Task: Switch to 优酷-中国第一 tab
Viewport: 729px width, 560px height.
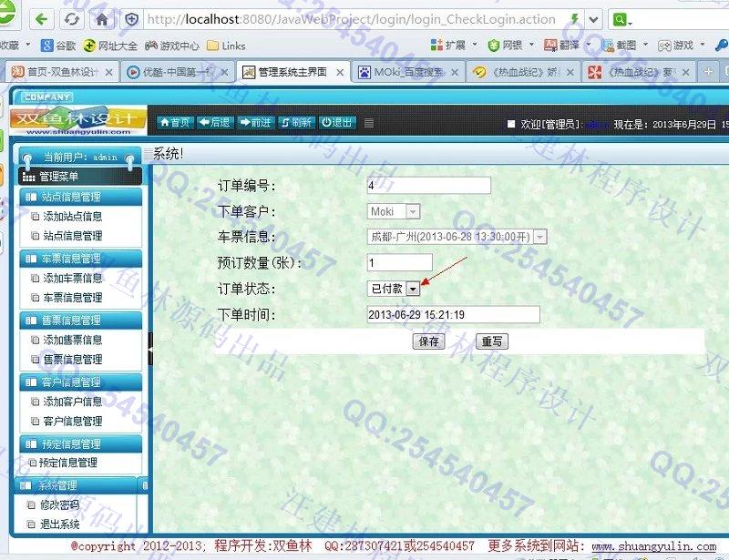Action: 178,72
